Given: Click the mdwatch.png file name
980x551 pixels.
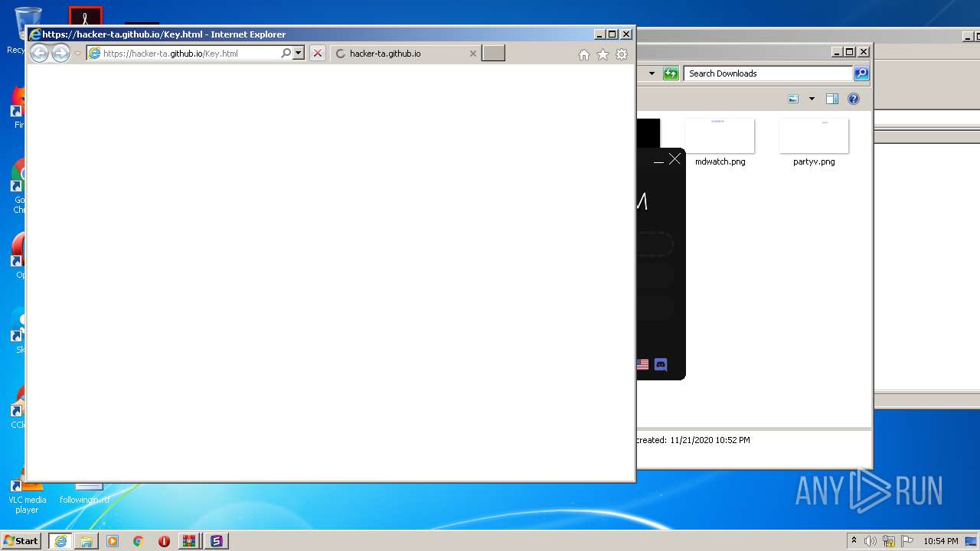Looking at the screenshot, I should pos(720,161).
